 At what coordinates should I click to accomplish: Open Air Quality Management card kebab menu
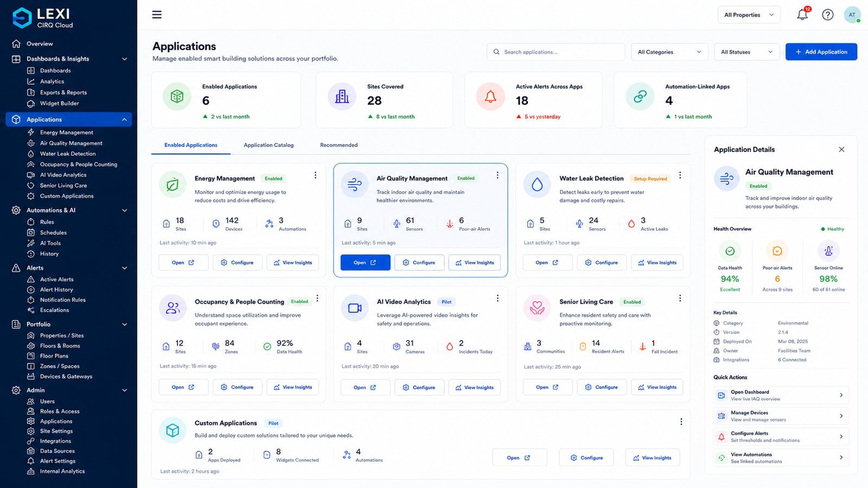(497, 175)
